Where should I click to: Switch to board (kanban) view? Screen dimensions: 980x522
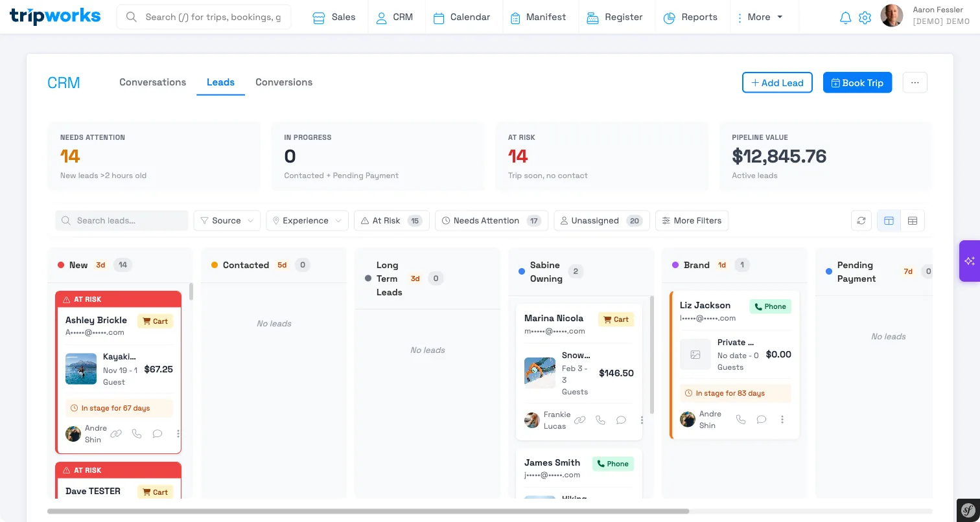coord(889,221)
